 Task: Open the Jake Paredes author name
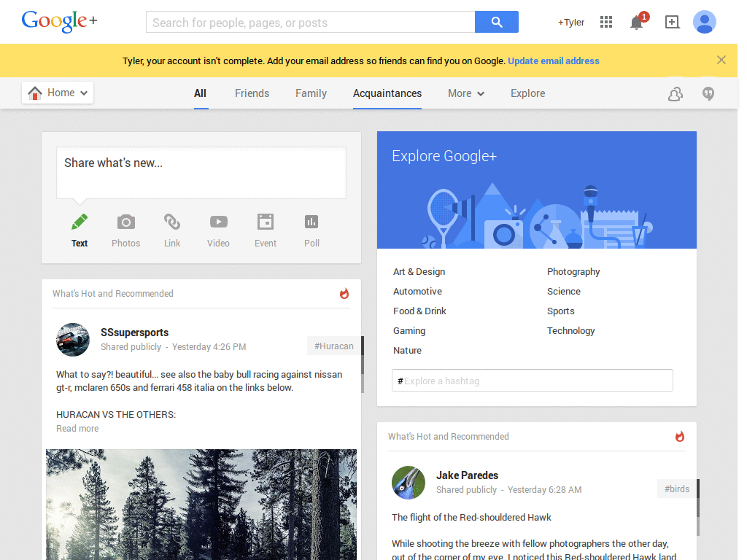coord(468,475)
